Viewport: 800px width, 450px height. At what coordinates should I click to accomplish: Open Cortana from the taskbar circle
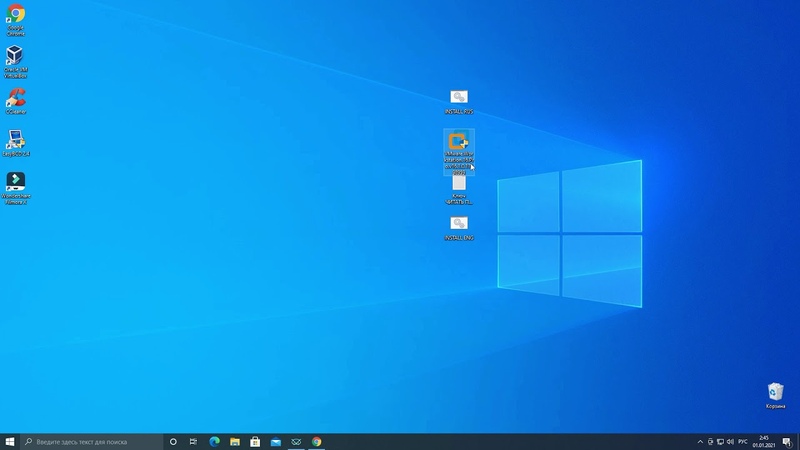173,441
